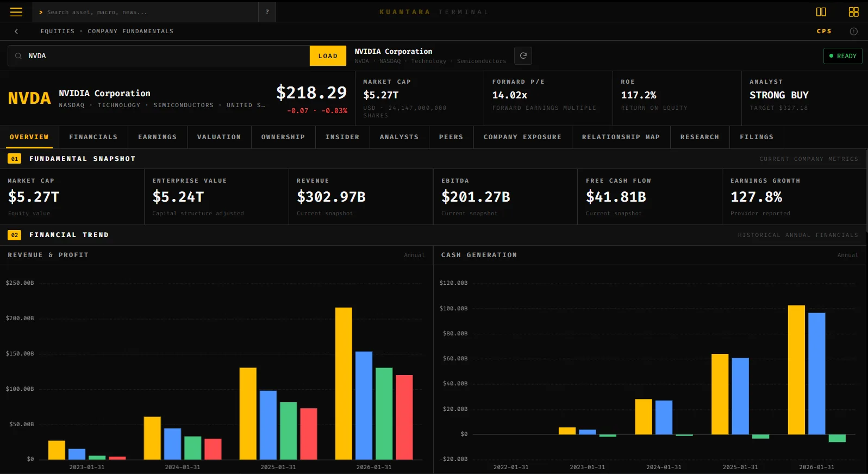The height and width of the screenshot is (474, 868).
Task: Open the Valuation tab
Action: click(x=219, y=137)
